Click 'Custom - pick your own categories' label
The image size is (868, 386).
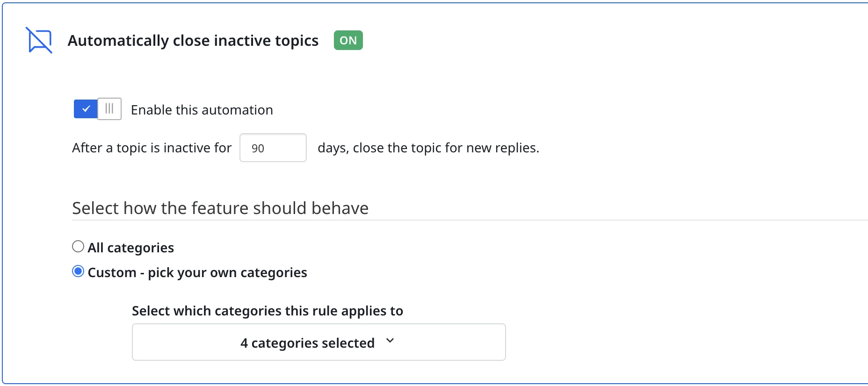coord(197,272)
